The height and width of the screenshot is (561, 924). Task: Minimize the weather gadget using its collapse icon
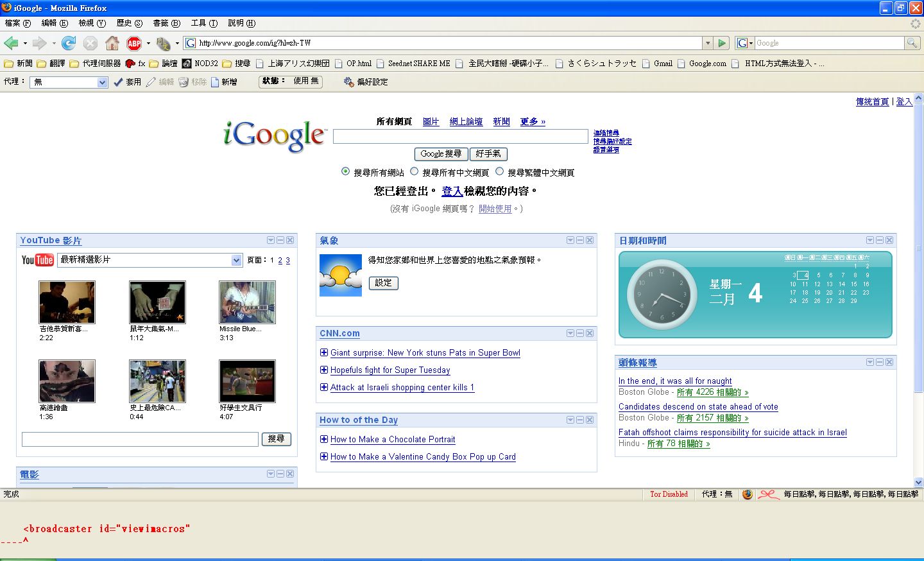579,240
